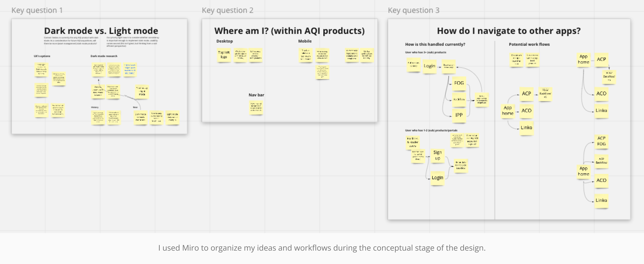Click the 'Mobile' section label
This screenshot has width=644, height=264.
[x=305, y=41]
